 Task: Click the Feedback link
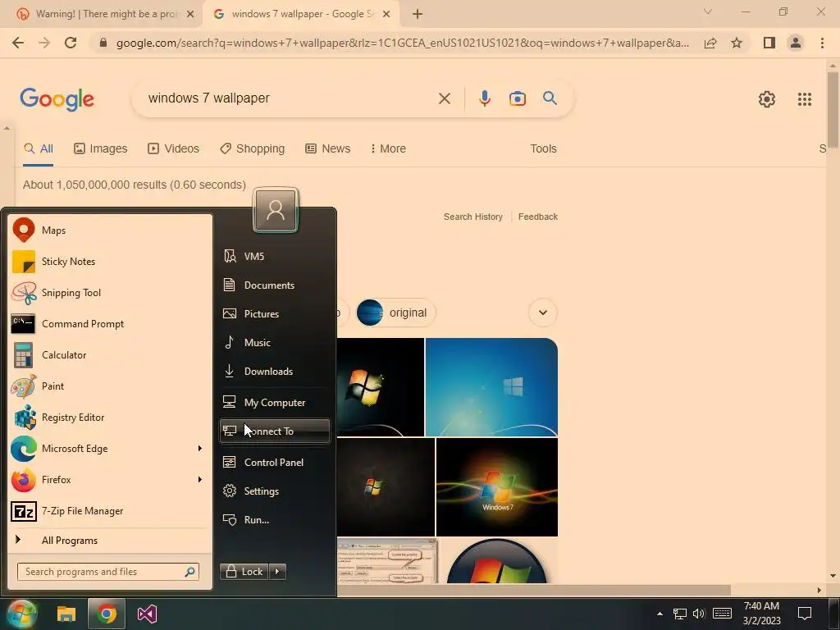[x=538, y=217]
